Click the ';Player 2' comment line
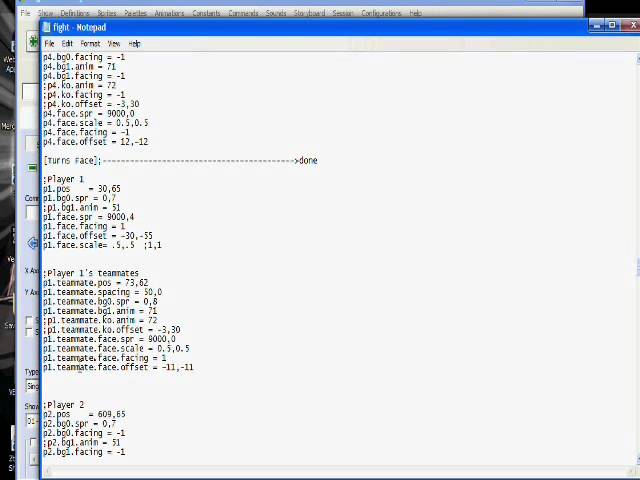Screen dimensions: 640x480 [63, 405]
